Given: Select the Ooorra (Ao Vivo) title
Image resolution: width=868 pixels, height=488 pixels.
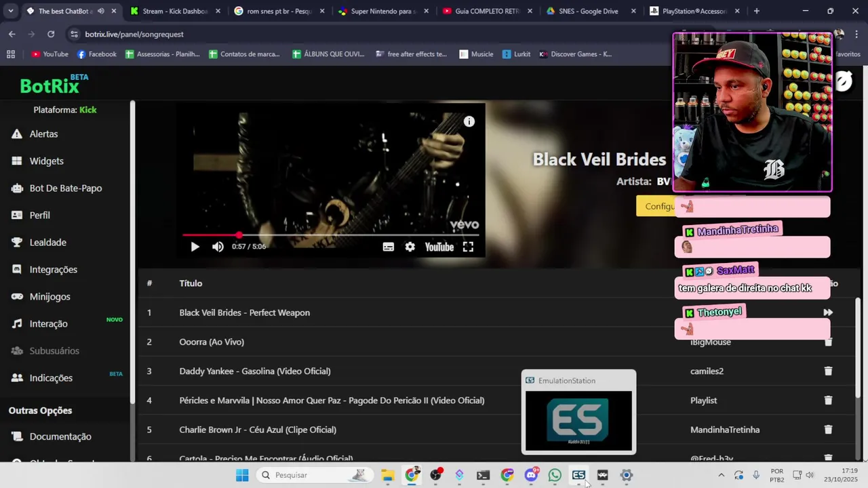Looking at the screenshot, I should [x=212, y=342].
